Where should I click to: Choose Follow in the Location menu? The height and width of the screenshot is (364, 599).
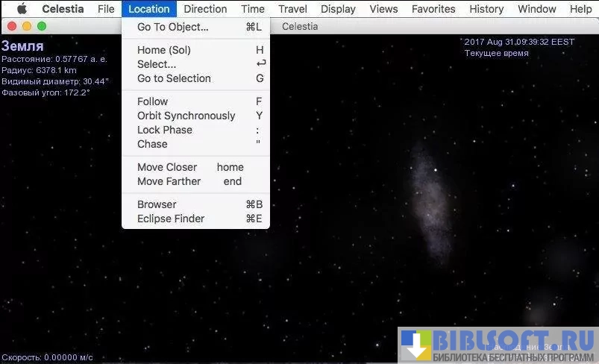[x=153, y=101]
